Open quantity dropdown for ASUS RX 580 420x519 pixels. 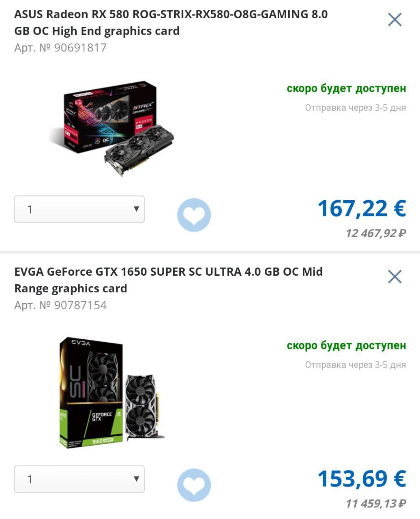click(79, 209)
